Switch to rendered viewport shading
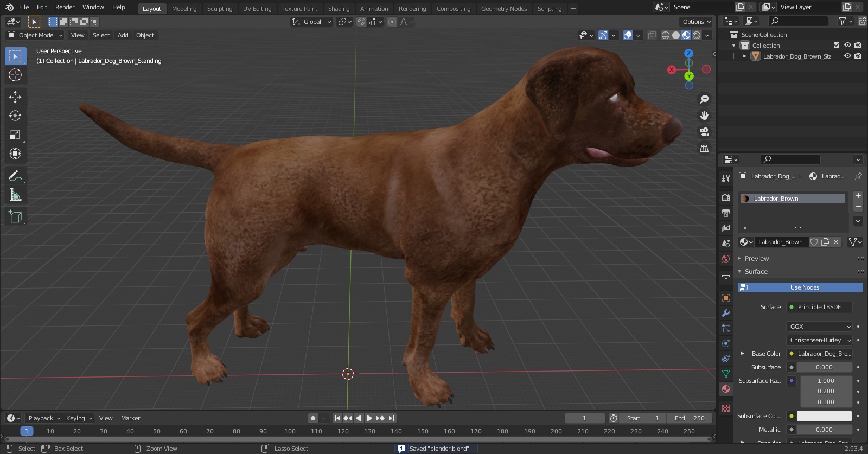868x454 pixels. click(x=697, y=35)
